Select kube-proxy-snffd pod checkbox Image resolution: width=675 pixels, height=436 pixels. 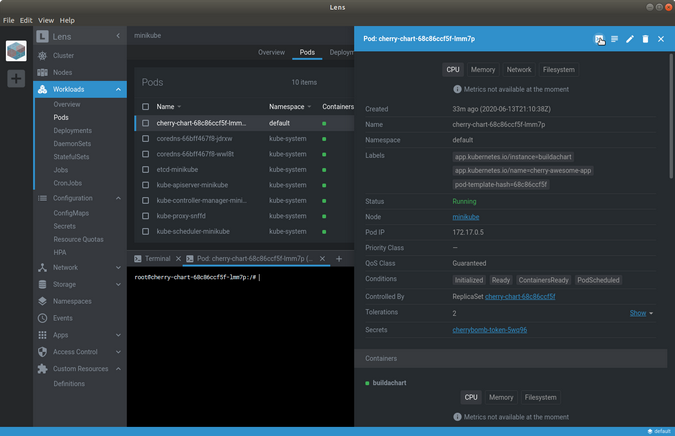(x=145, y=216)
